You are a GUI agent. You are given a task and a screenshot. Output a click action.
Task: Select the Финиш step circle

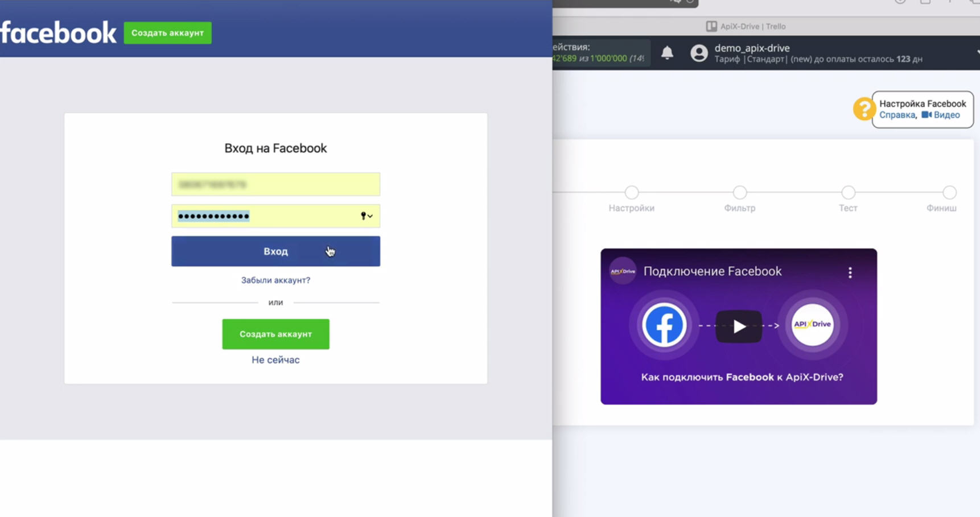tap(949, 192)
